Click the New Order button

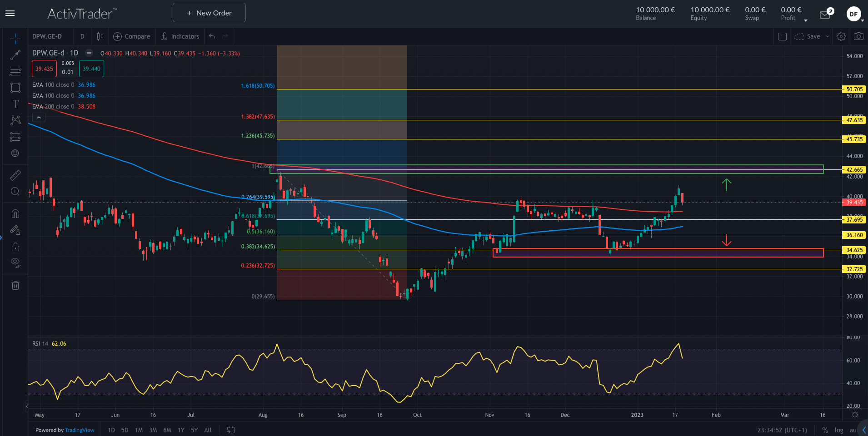coord(209,13)
